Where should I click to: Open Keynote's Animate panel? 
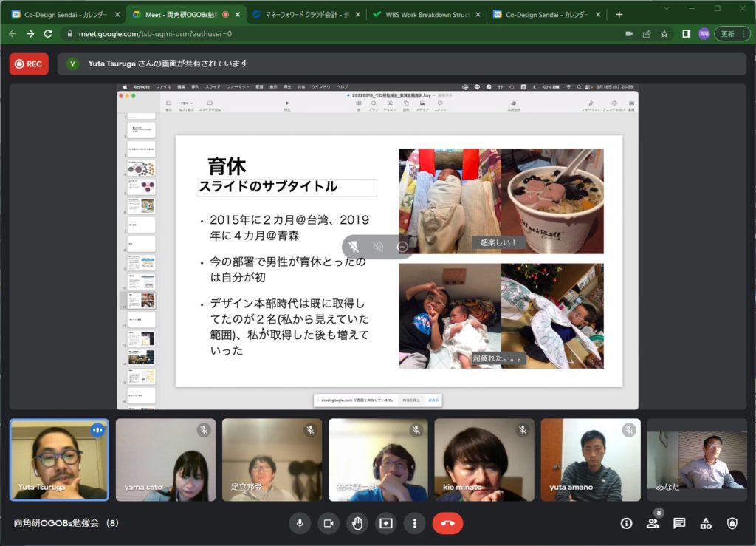pyautogui.click(x=614, y=103)
